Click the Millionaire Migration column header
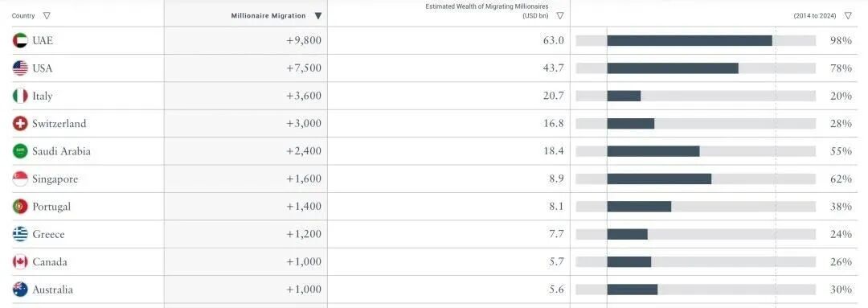Viewport: 868px width, 308px height. (x=268, y=16)
